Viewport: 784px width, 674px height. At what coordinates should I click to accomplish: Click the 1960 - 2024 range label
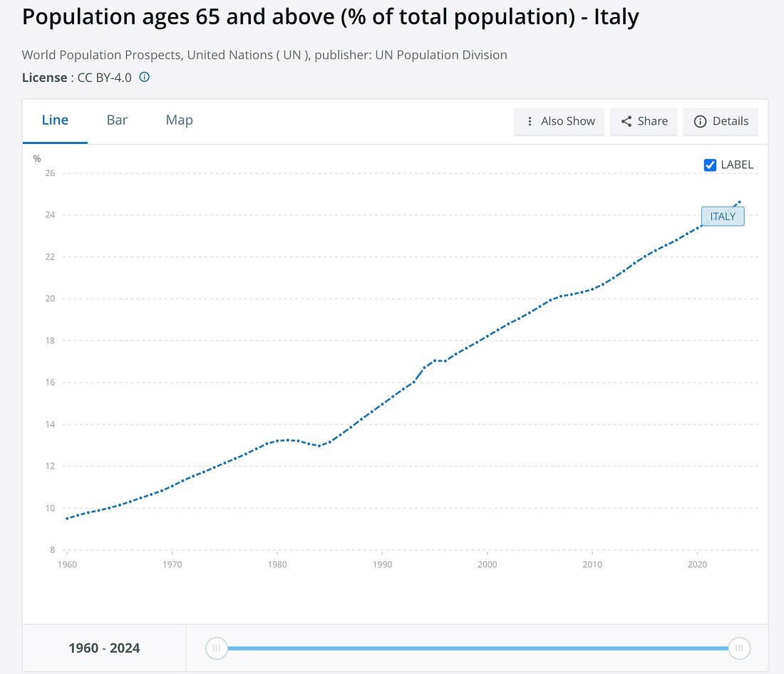104,648
